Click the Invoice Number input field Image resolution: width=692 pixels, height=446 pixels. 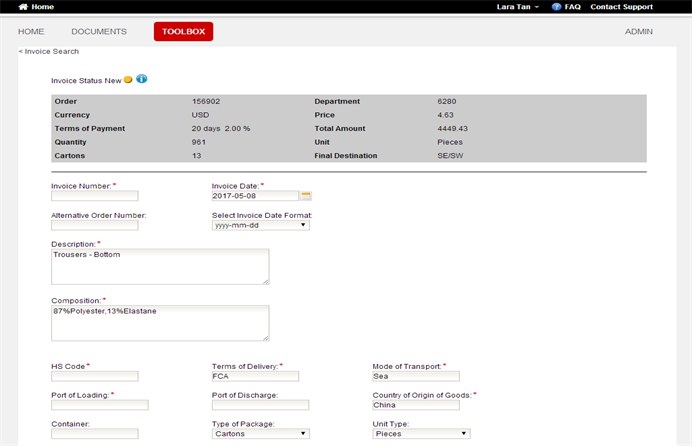[x=94, y=196]
